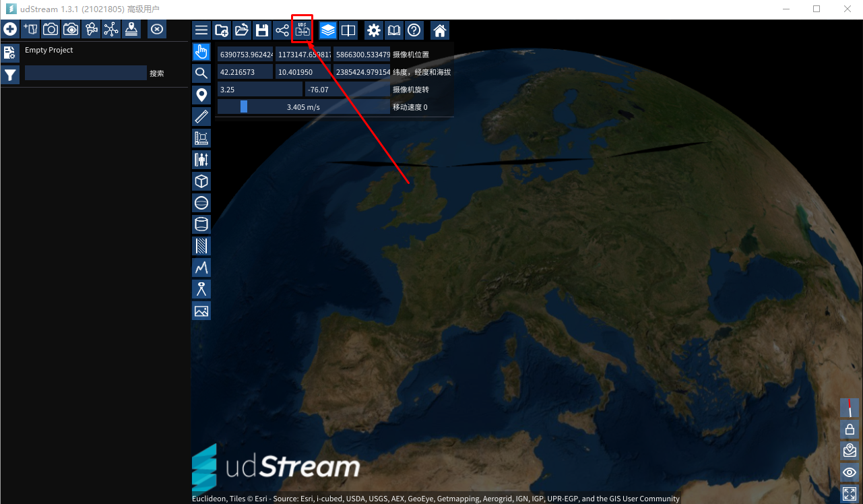This screenshot has height=504, width=863.
Task: Select the add image media tool
Action: pyautogui.click(x=201, y=311)
